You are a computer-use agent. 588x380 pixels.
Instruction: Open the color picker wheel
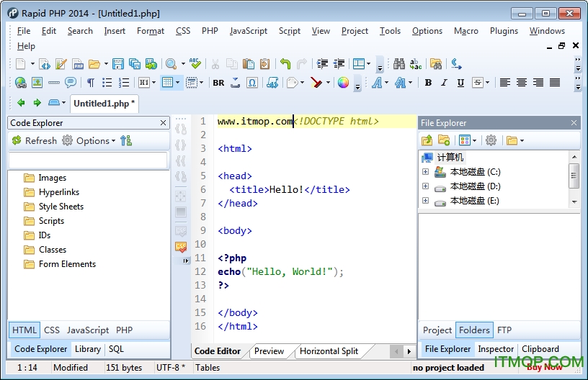(343, 82)
